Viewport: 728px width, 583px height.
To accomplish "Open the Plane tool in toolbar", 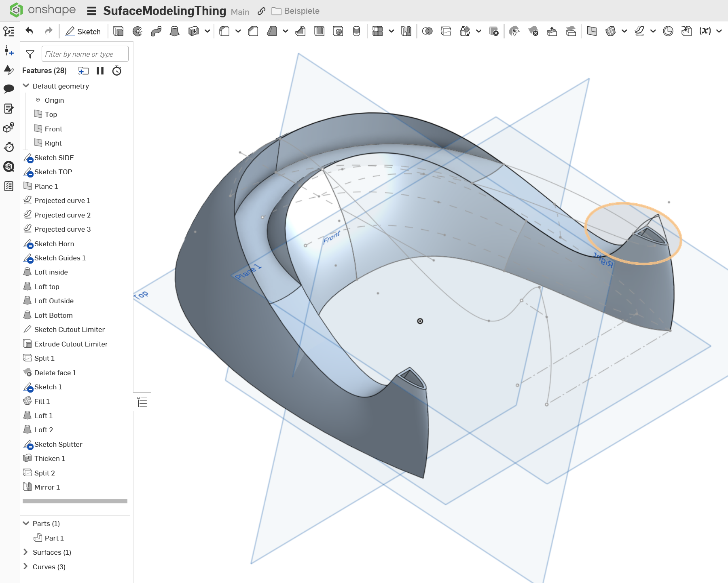I will [x=592, y=31].
